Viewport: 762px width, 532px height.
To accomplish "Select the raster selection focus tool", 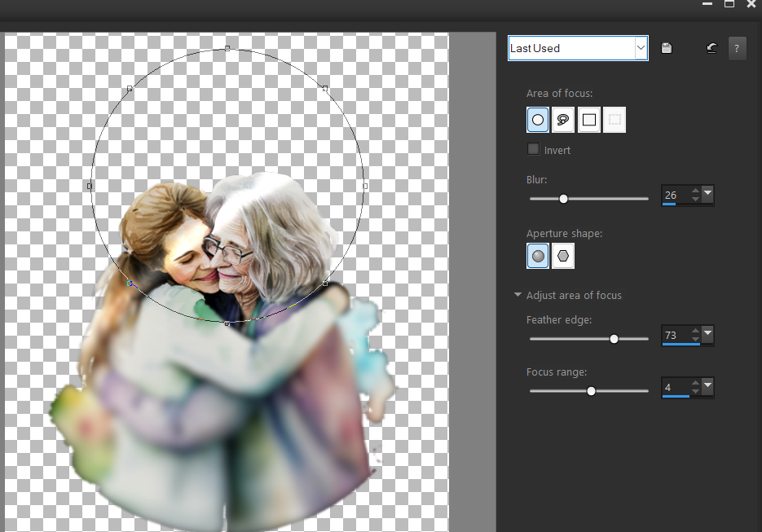I will point(615,120).
